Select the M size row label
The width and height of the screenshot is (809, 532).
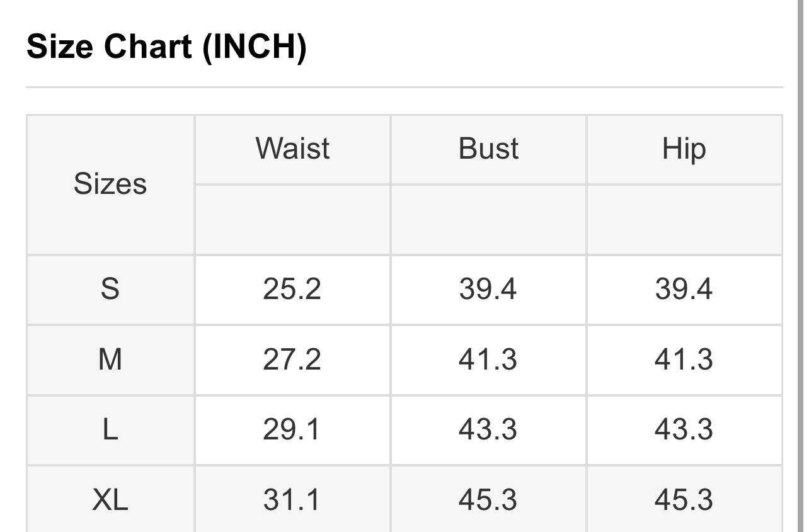(110, 359)
